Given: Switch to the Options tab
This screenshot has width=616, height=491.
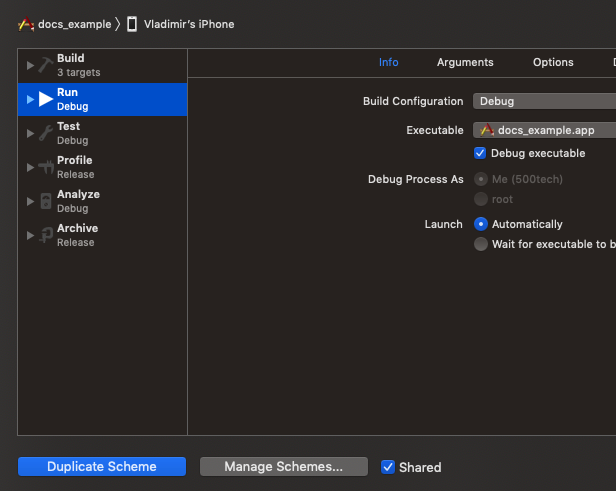Looking at the screenshot, I should (553, 62).
